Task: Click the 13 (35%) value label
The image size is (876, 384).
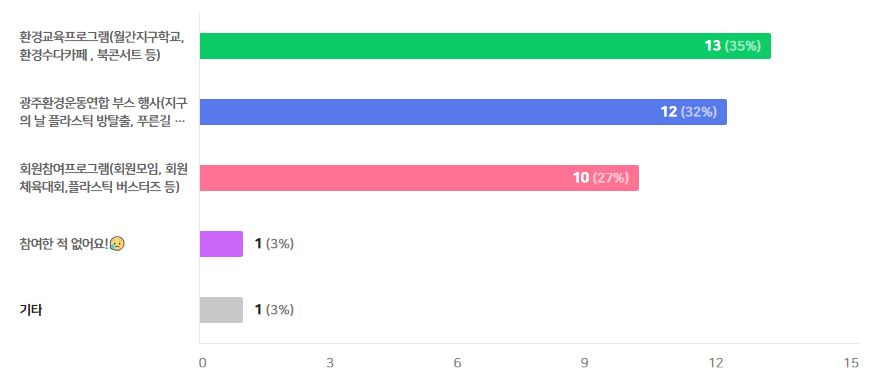Action: point(733,46)
